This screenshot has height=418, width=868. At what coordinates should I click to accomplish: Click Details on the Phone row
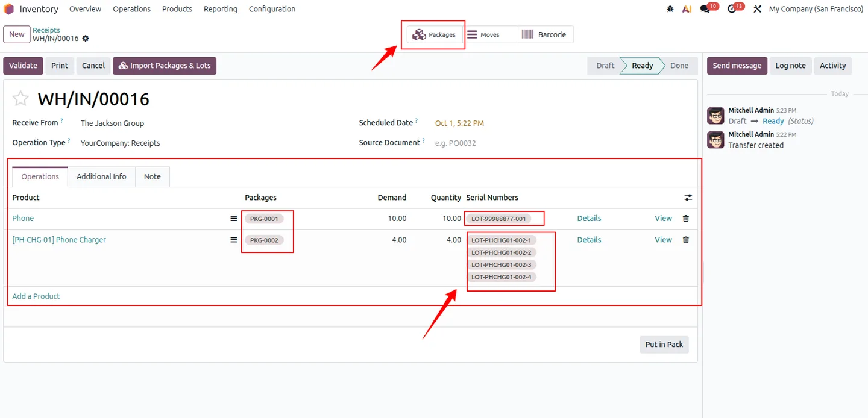pyautogui.click(x=589, y=219)
